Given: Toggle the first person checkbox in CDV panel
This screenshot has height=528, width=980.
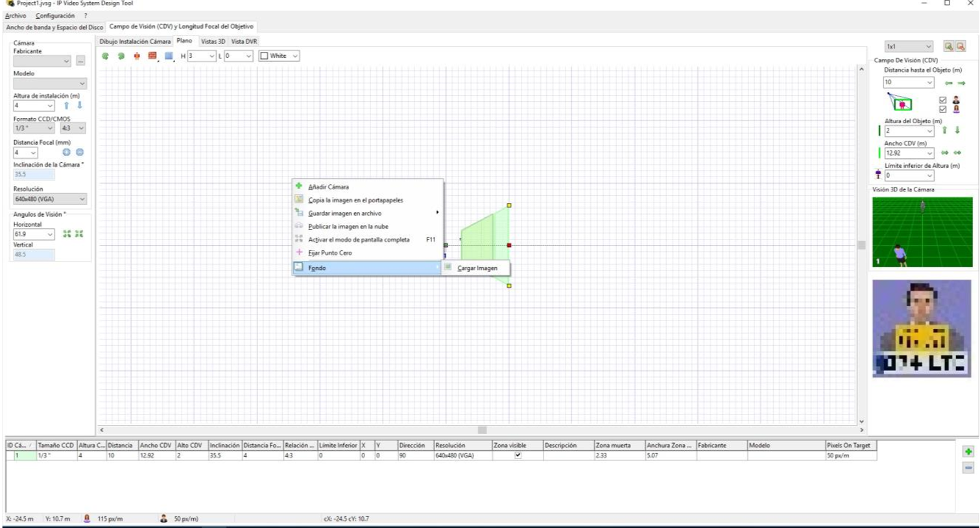Looking at the screenshot, I should point(942,100).
